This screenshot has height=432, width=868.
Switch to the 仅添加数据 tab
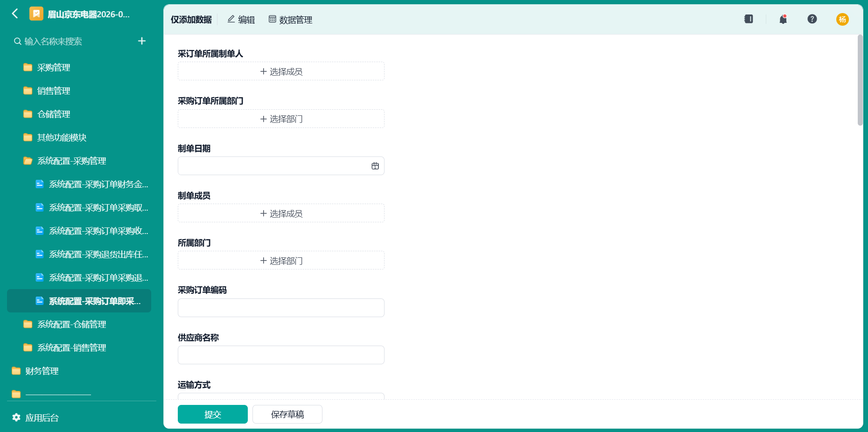coord(191,20)
